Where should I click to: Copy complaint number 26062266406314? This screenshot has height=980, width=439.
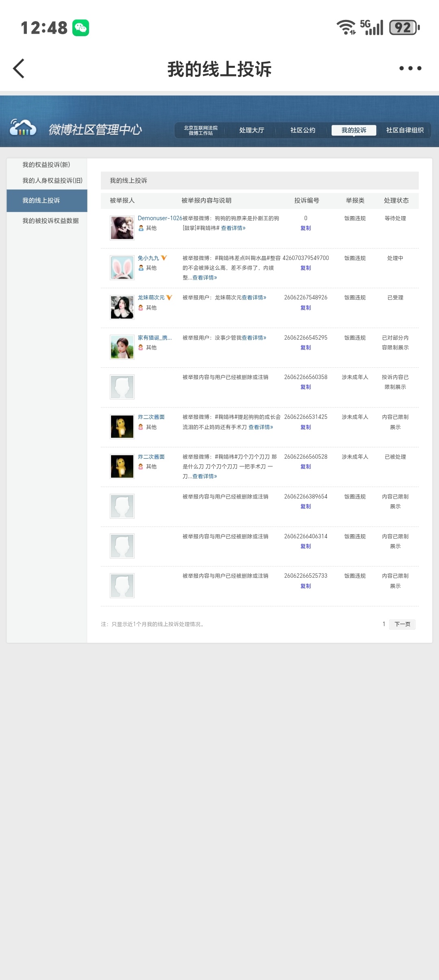pyautogui.click(x=306, y=546)
